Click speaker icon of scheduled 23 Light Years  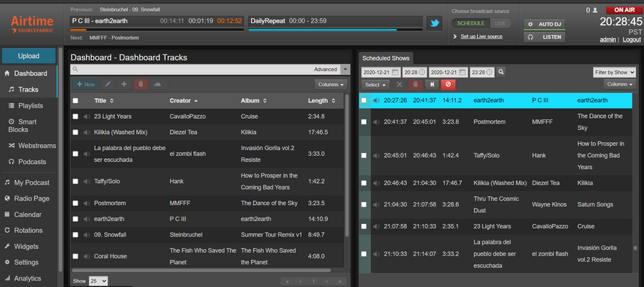point(376,226)
